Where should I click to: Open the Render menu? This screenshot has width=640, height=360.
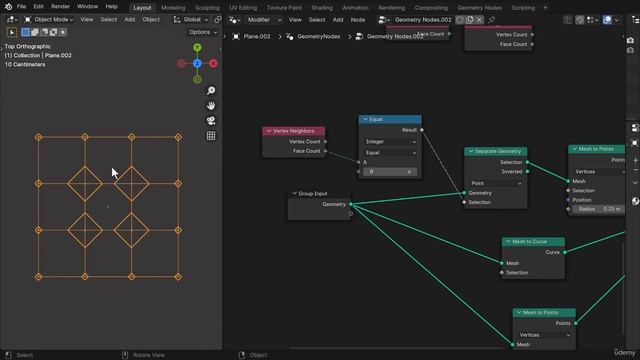[x=60, y=7]
